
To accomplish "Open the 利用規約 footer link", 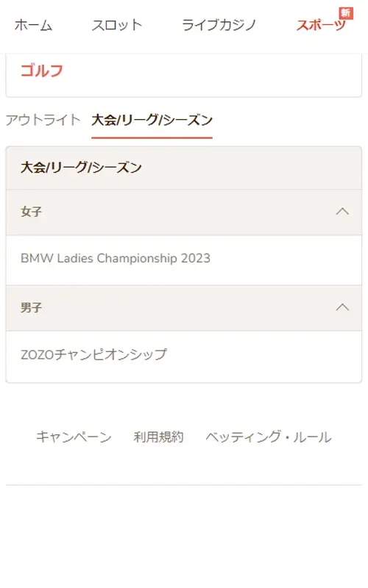I will tap(158, 437).
